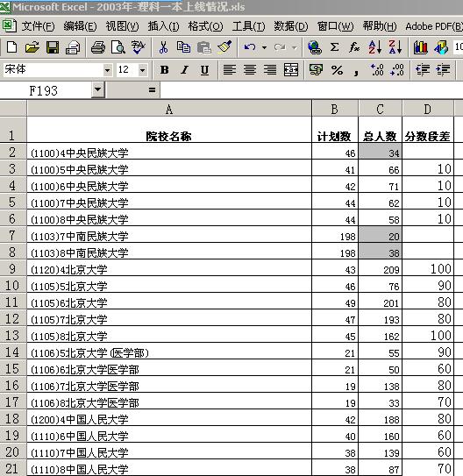Sort ascending with the A-Z icon
The width and height of the screenshot is (463, 476).
[374, 47]
